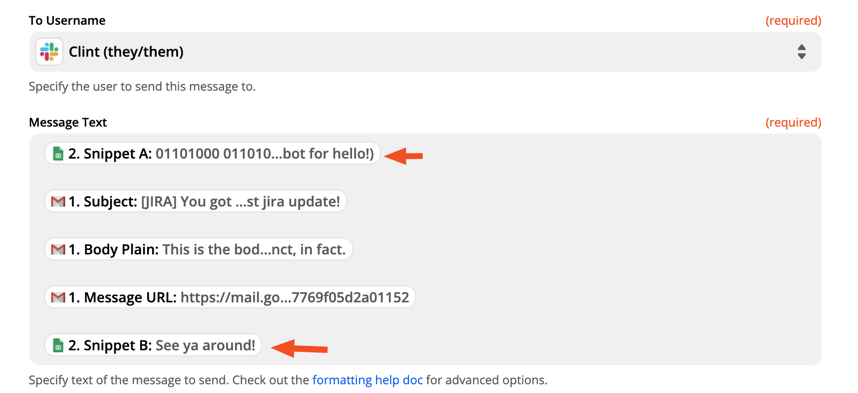
Task: Click the red arrow pointing to Snippet A
Action: coord(404,156)
